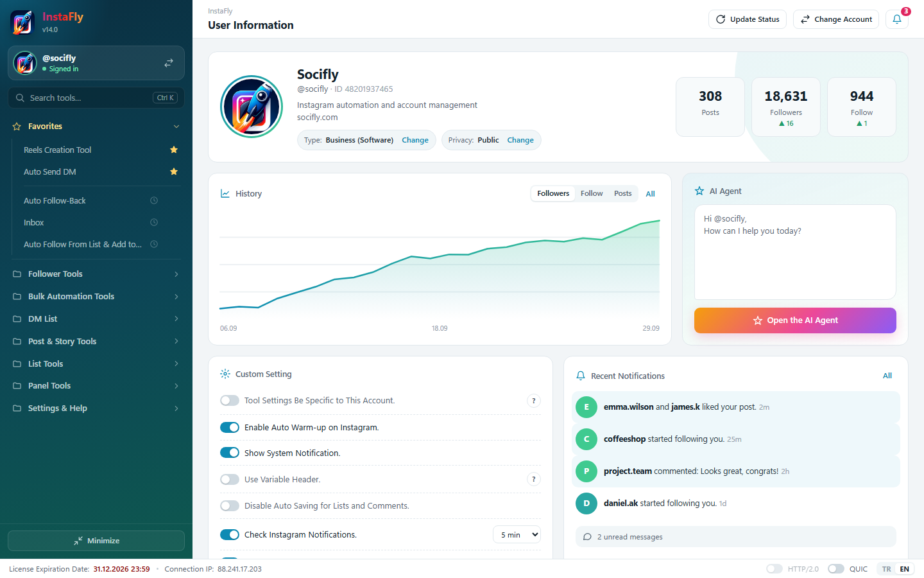This screenshot has width=924, height=578.
Task: Change the account Privacy setting
Action: click(520, 140)
